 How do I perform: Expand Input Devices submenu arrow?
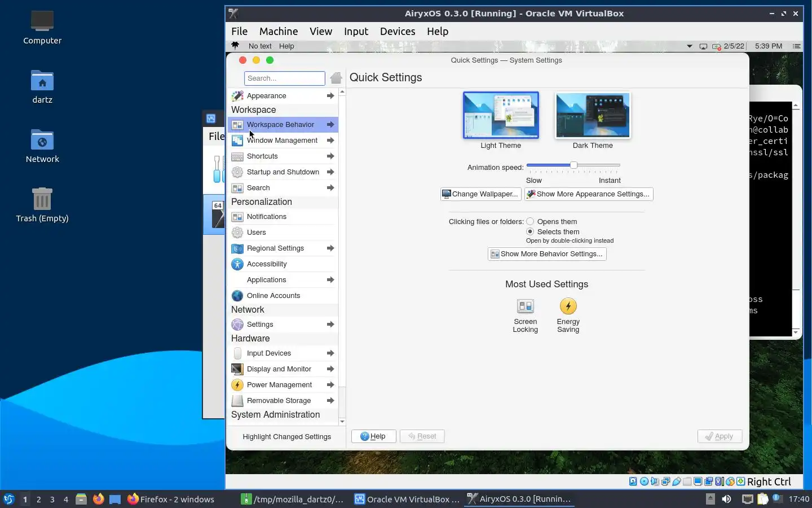click(x=330, y=353)
